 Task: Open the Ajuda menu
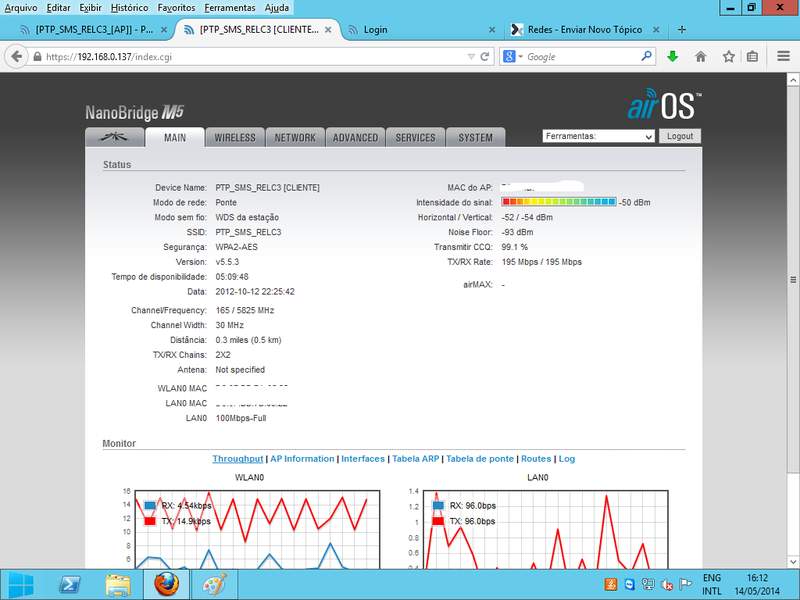(x=277, y=8)
